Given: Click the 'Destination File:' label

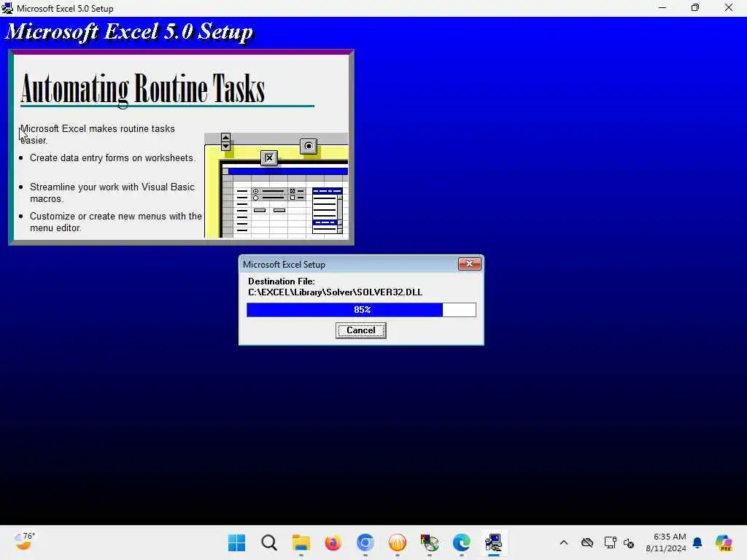Looking at the screenshot, I should pos(281,281).
